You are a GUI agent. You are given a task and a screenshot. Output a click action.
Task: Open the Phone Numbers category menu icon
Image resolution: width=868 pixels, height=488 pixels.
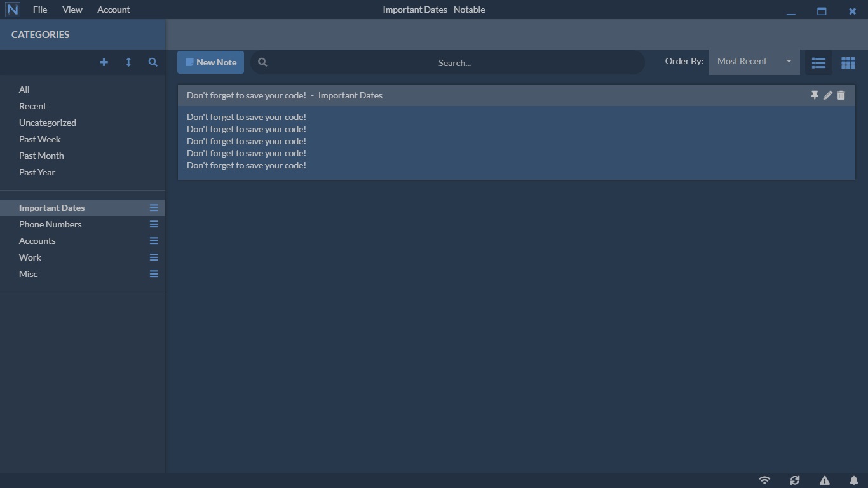point(154,224)
